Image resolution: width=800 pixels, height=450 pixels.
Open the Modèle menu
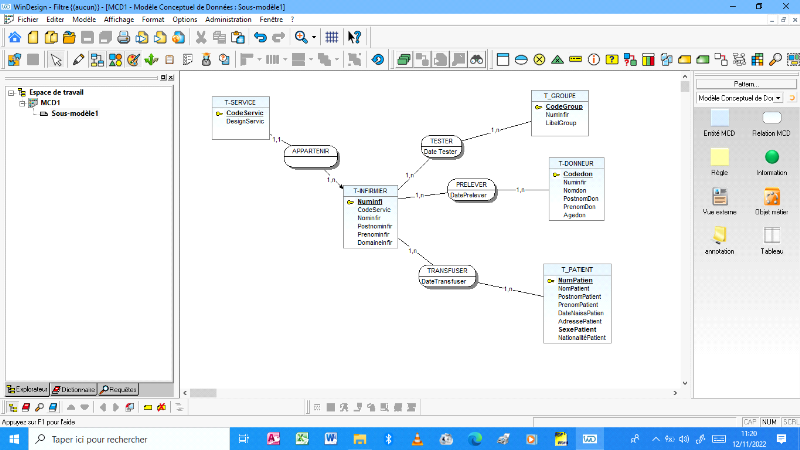(85, 19)
